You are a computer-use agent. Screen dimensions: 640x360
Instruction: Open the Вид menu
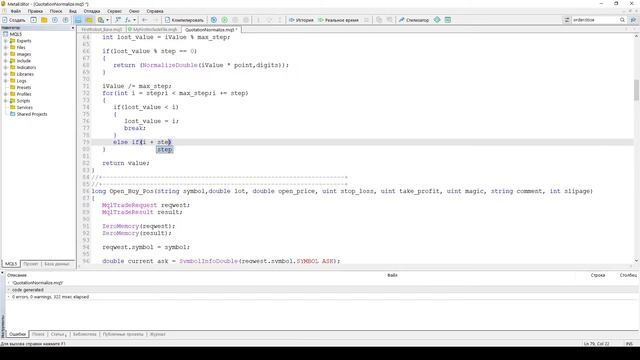(x=73, y=11)
